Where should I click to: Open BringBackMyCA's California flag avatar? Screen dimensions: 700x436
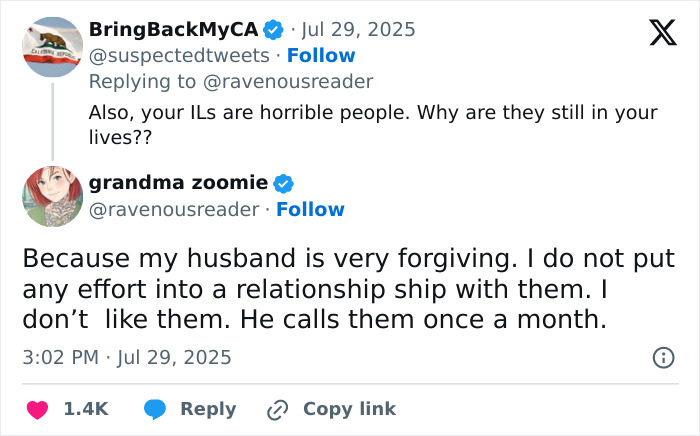(52, 47)
